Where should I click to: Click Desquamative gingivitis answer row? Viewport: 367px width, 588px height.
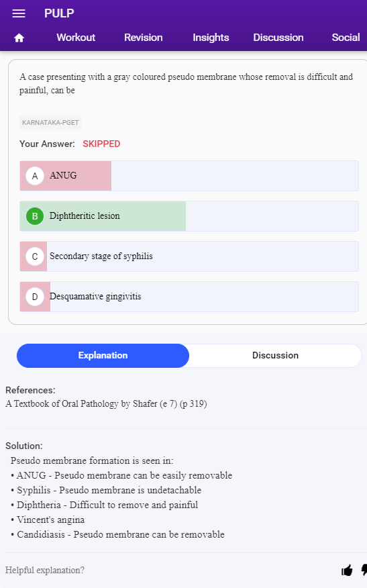click(189, 297)
